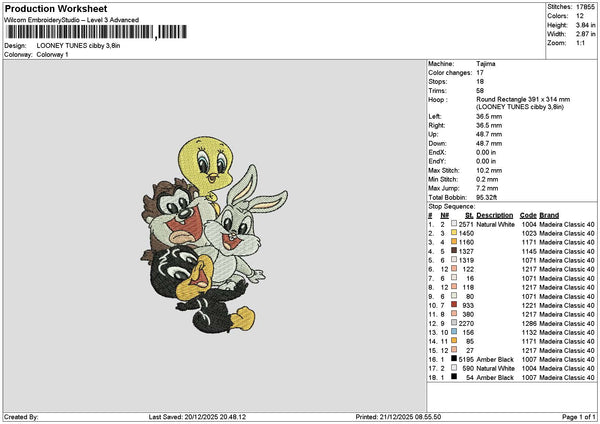Click the light swatch in stop 5
This screenshot has width=600, height=424.
(454, 259)
